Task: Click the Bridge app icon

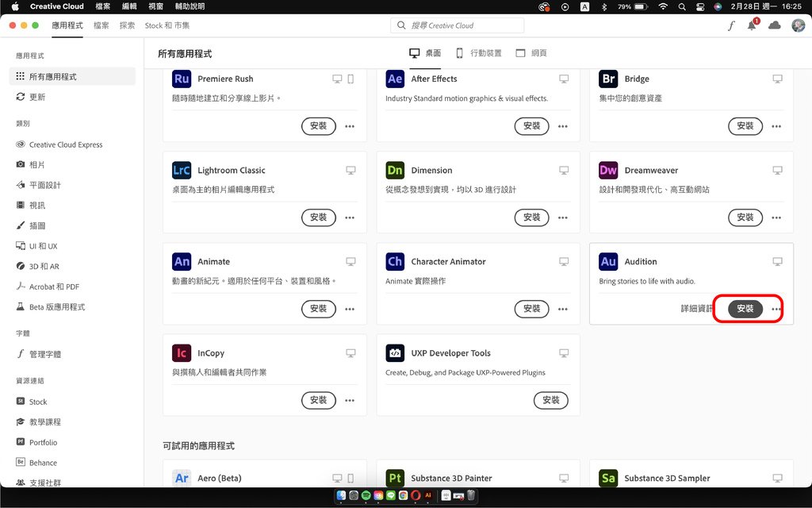Action: pos(608,79)
